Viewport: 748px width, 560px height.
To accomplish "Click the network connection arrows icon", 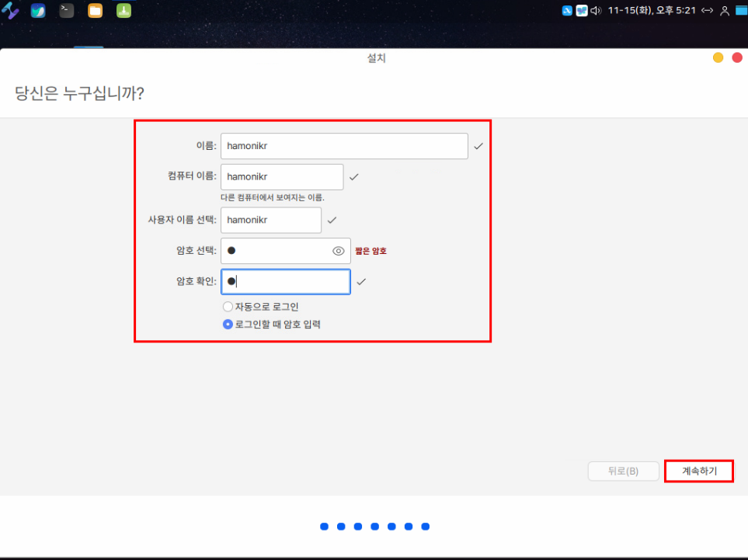I will [707, 11].
